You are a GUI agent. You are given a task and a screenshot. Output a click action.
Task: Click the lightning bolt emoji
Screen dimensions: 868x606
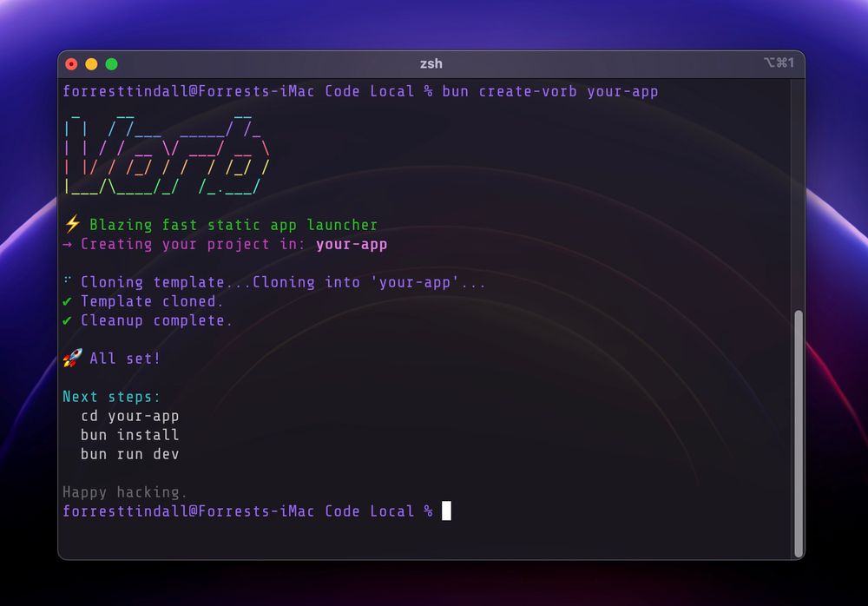(x=73, y=224)
